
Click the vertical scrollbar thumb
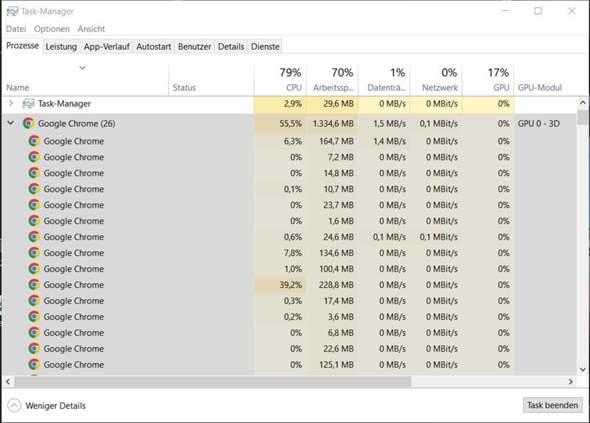582,117
